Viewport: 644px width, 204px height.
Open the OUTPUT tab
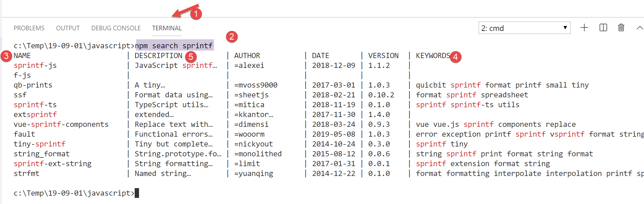tap(68, 28)
